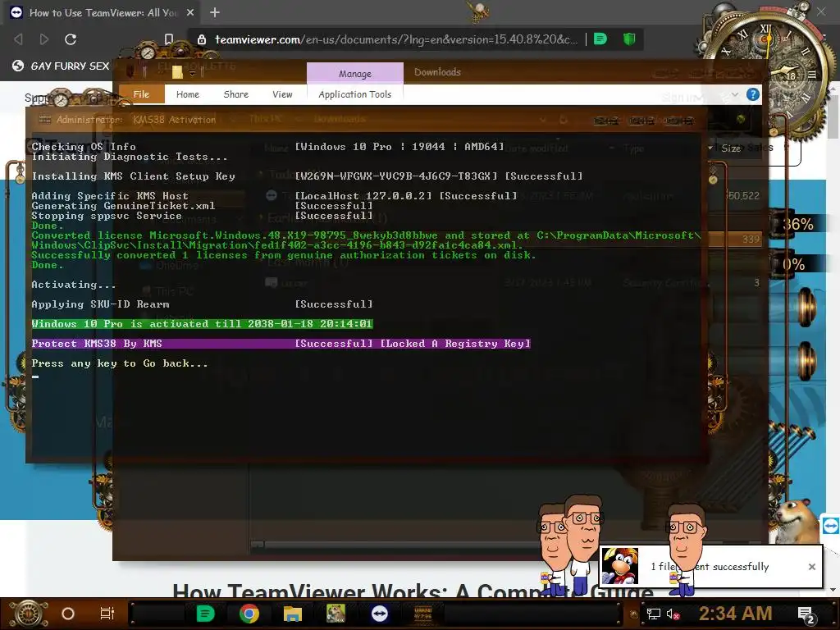Open the quick access toolbar dropdown in Explorer

tap(192, 73)
